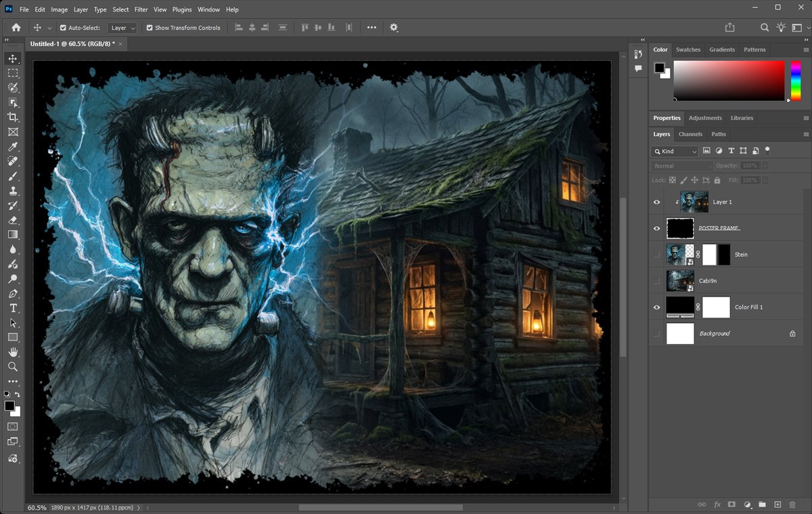Select the Gradient tool

click(12, 234)
